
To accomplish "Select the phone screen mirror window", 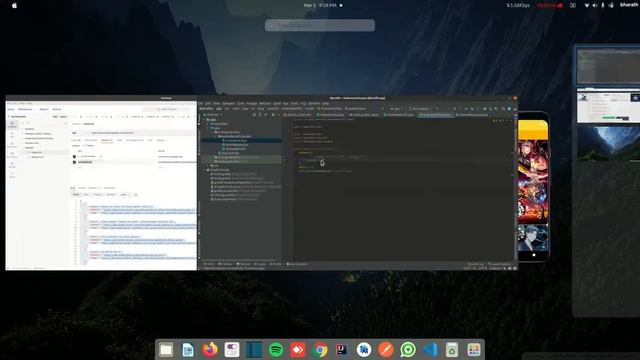I will [533, 187].
